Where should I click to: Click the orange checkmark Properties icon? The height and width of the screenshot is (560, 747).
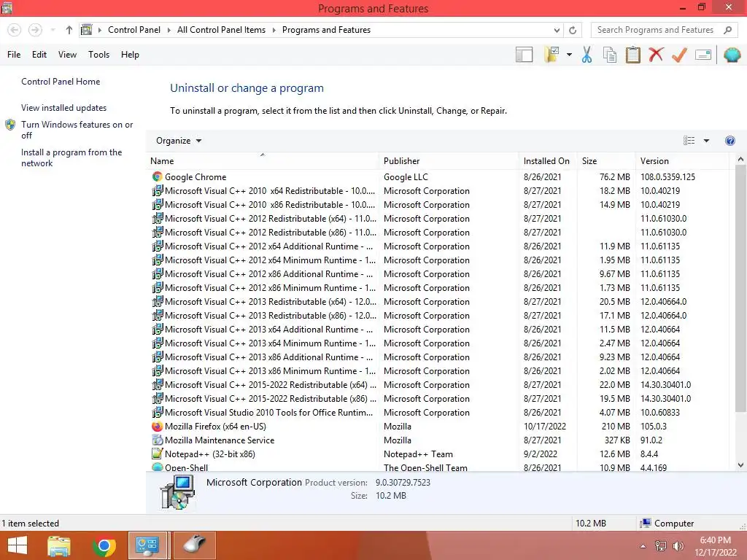point(679,55)
